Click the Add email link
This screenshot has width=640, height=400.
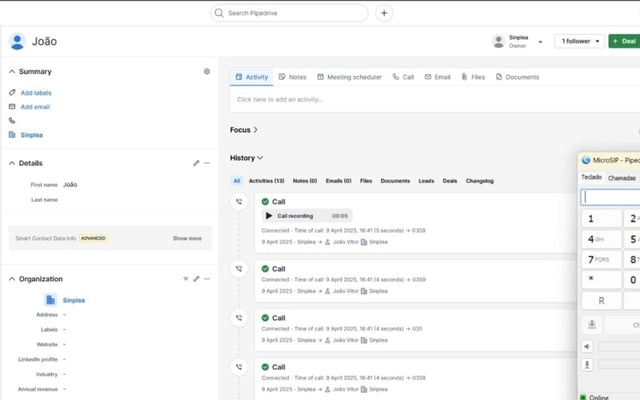[35, 107]
